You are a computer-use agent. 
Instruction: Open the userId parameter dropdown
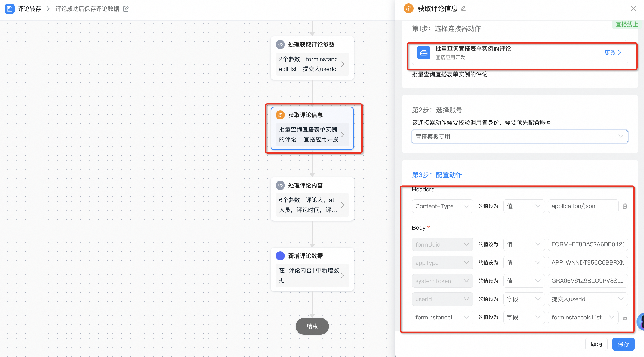tap(442, 299)
